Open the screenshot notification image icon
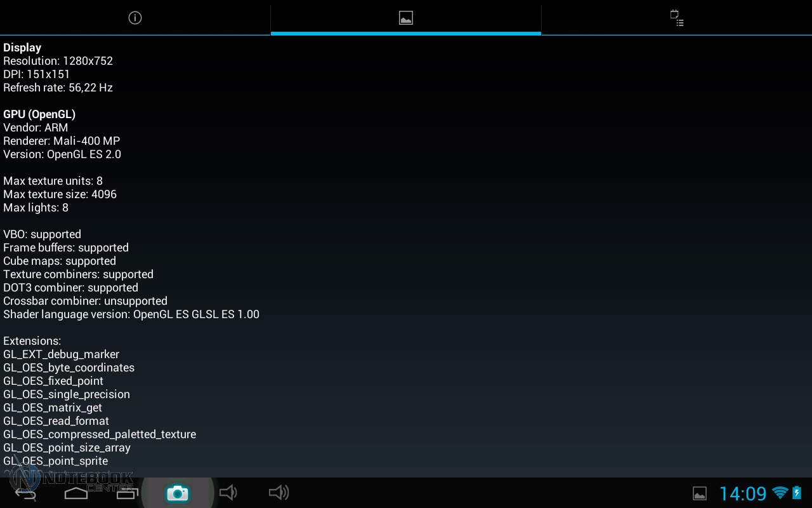Viewport: 812px width, 508px height. [x=699, y=493]
